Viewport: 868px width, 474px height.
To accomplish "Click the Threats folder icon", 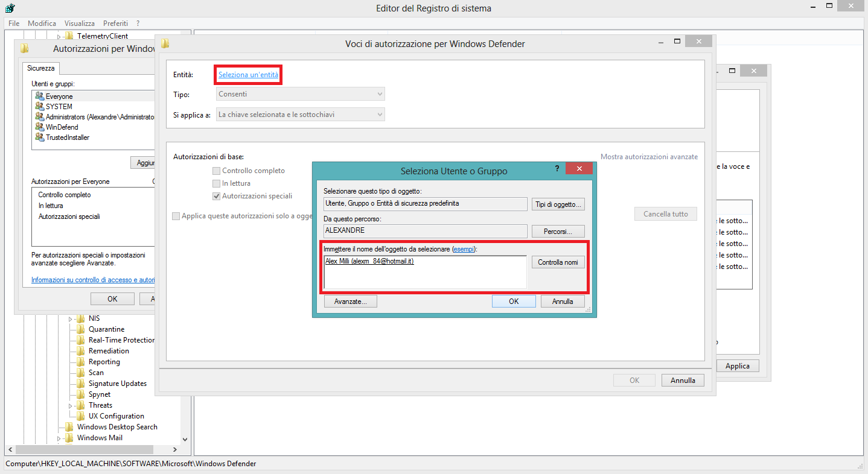I will coord(81,405).
